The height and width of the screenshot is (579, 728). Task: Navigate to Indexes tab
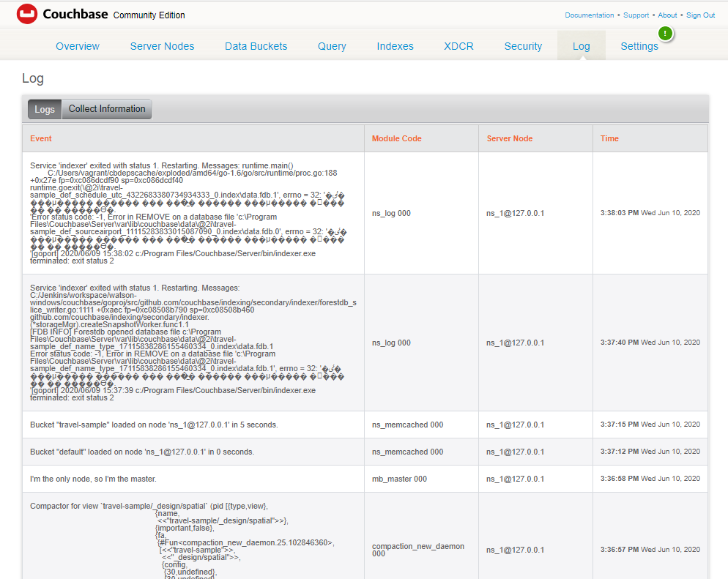coord(395,46)
